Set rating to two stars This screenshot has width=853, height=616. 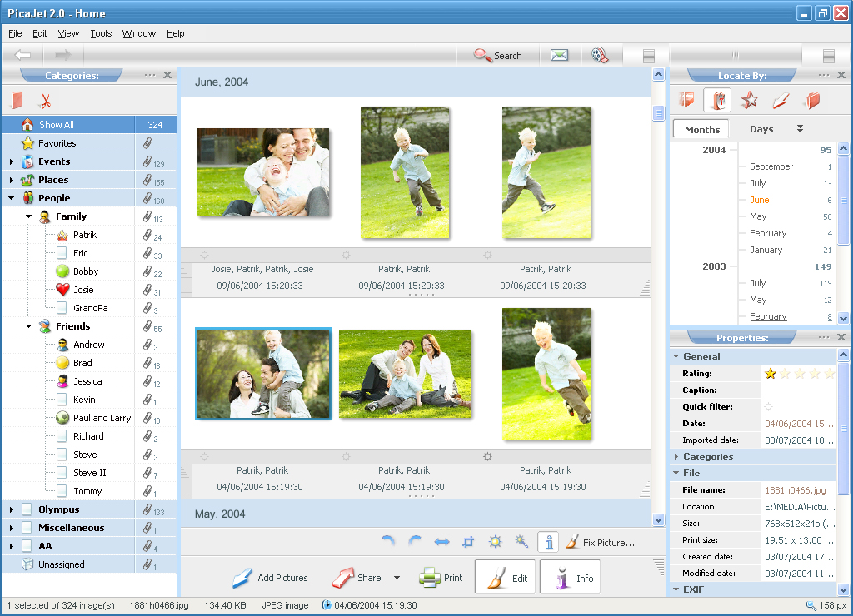pyautogui.click(x=785, y=374)
